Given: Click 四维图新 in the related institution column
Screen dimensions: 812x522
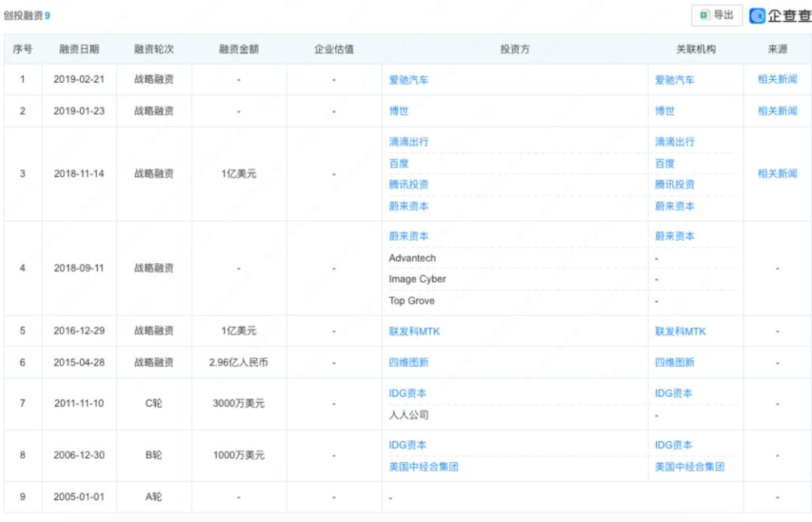Looking at the screenshot, I should coord(674,363).
